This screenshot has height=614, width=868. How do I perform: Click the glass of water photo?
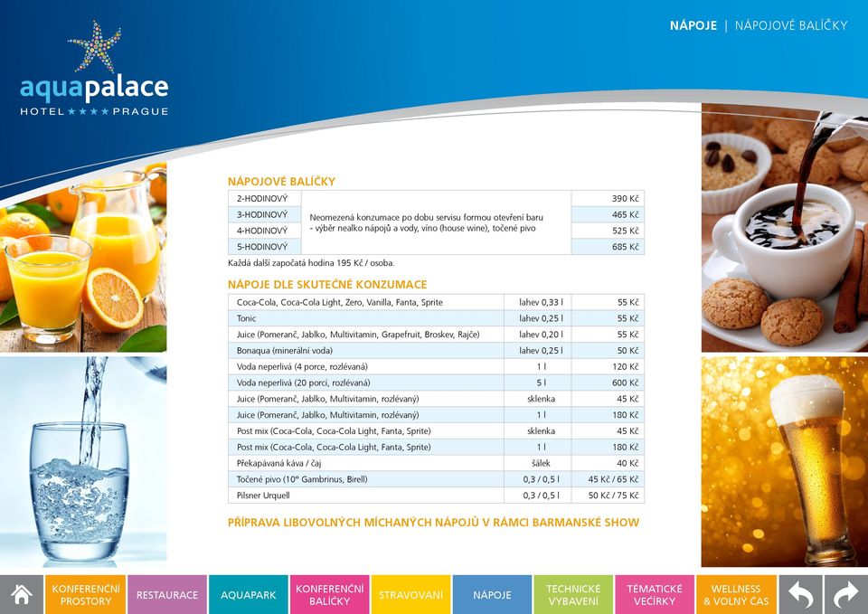coord(83,461)
